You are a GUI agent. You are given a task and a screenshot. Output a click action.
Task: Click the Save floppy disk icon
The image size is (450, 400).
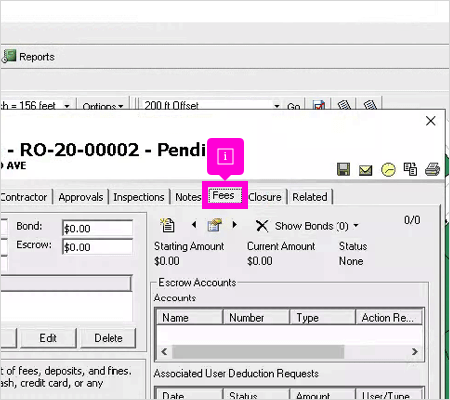pos(343,169)
